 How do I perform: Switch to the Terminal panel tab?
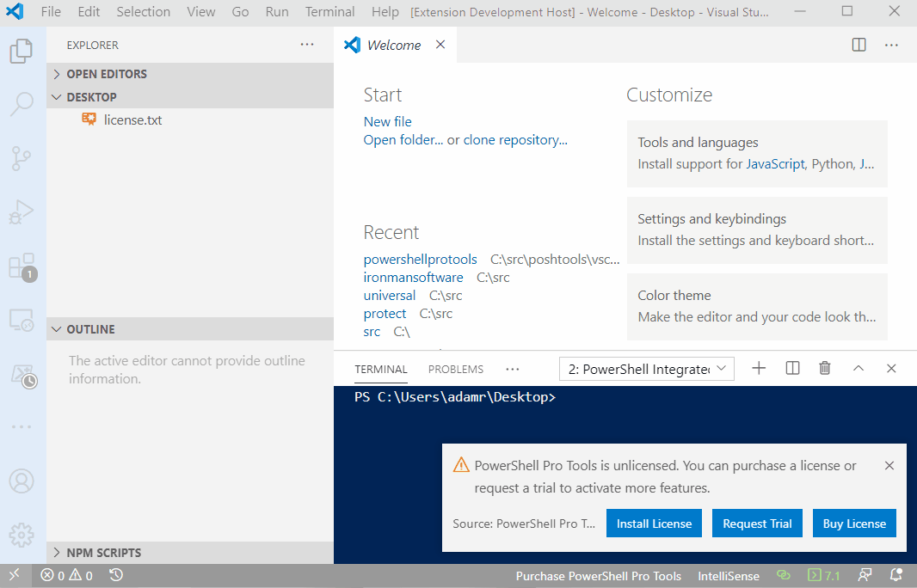pyautogui.click(x=381, y=370)
